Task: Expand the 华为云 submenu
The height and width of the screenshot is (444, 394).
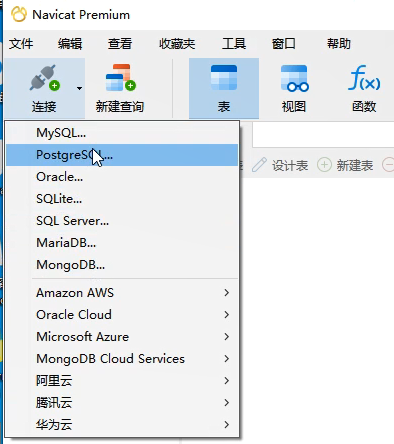Action: click(122, 425)
